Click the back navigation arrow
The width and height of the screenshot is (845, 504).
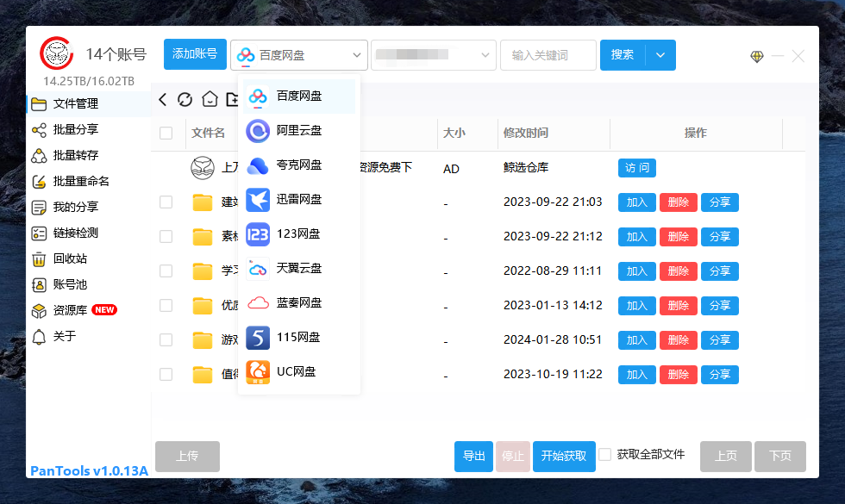click(162, 99)
